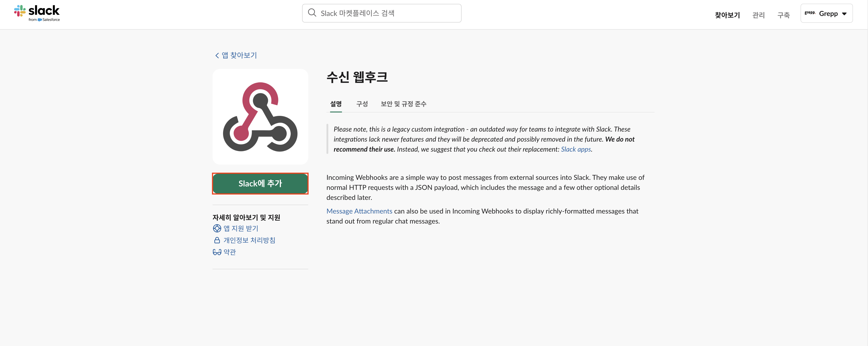The image size is (868, 346).
Task: Click the magnifier search icon
Action: (312, 13)
